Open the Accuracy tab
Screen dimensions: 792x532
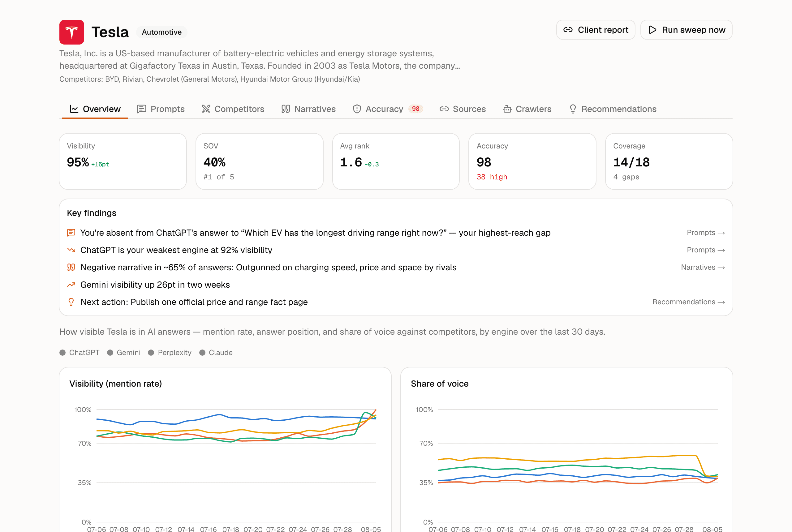point(388,109)
